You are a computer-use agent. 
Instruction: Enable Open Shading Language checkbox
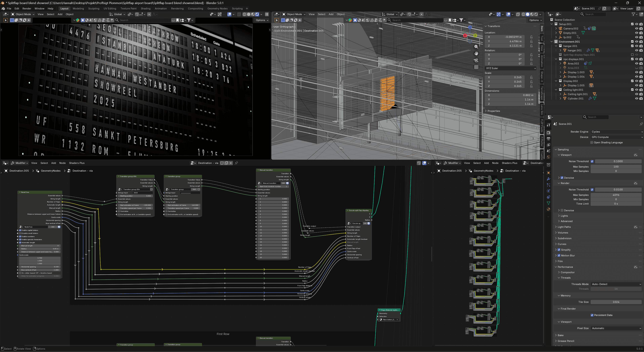pyautogui.click(x=592, y=143)
